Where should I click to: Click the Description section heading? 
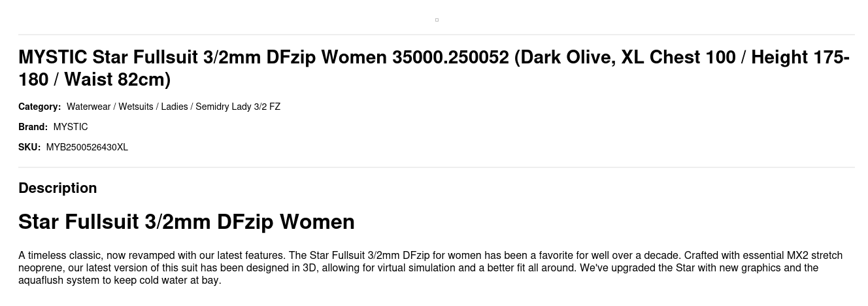point(58,188)
